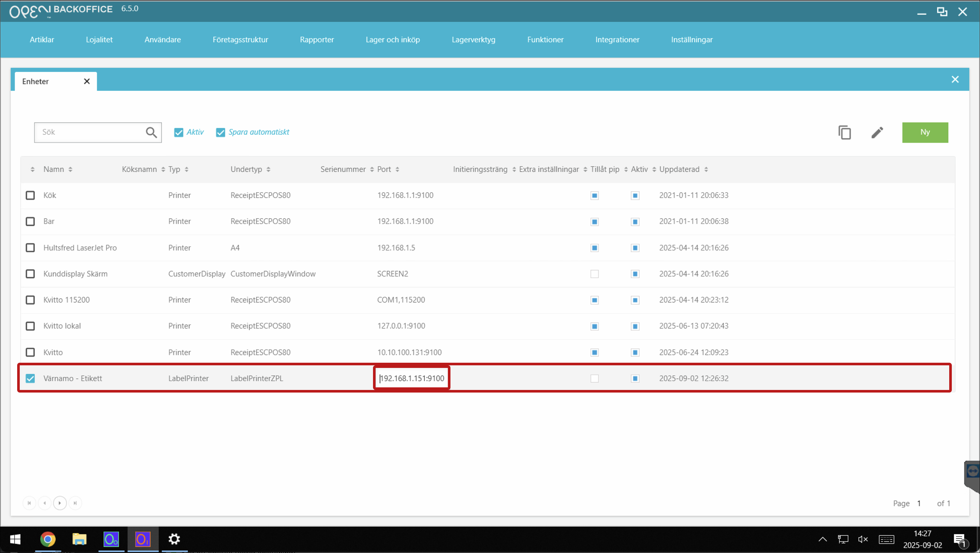The height and width of the screenshot is (553, 980).
Task: Open Windows Start menu
Action: 15,539
